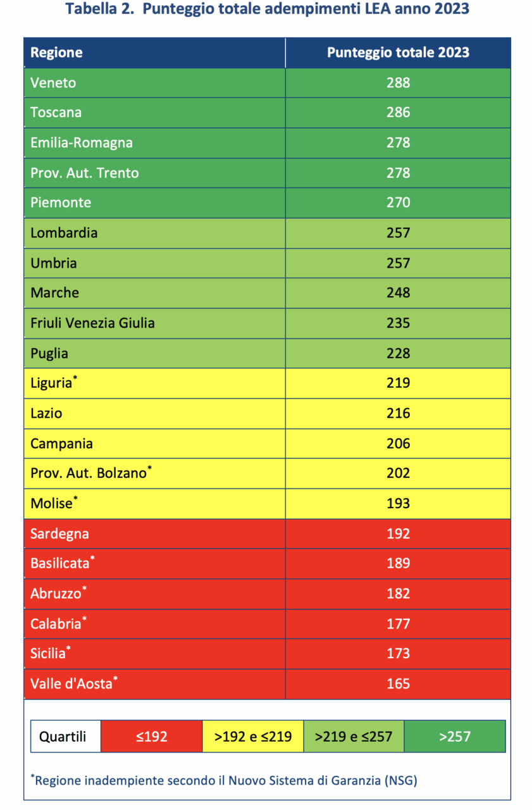Image resolution: width=532 pixels, height=810 pixels.
Task: Select the Veneto row
Action: coord(267,83)
